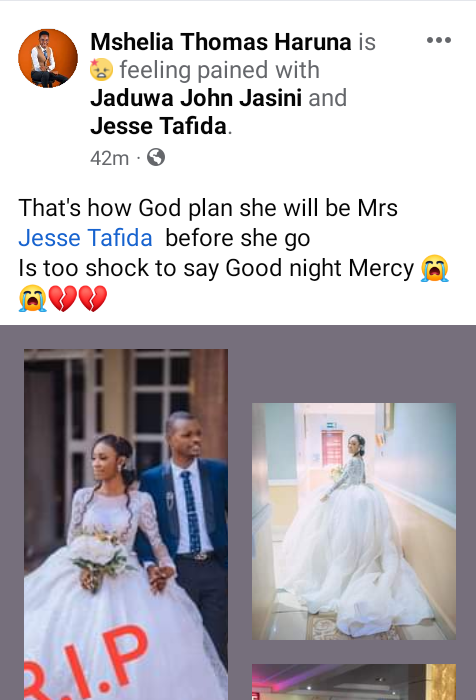Open the wedding couple photo with R.I.P

pyautogui.click(x=126, y=525)
